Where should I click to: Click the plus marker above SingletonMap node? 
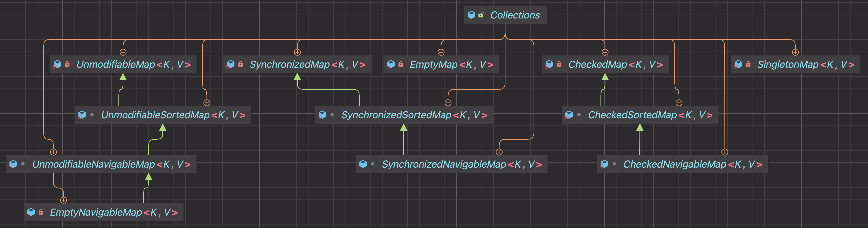click(x=795, y=52)
